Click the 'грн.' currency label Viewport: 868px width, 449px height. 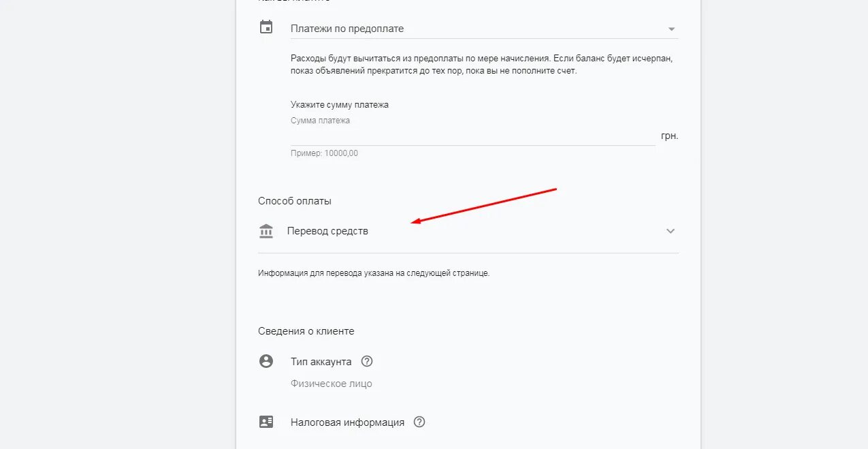point(669,136)
